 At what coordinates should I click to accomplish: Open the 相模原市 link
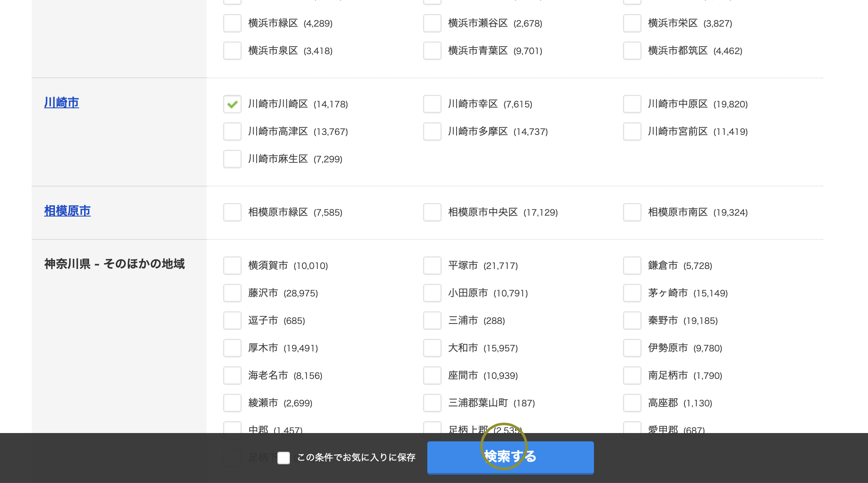pyautogui.click(x=67, y=211)
